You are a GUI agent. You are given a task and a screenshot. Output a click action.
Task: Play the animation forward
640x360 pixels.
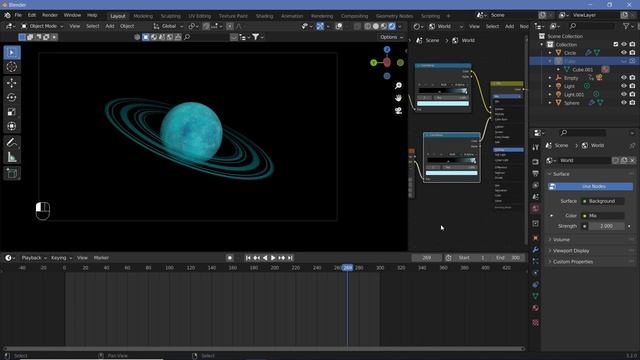tap(273, 258)
